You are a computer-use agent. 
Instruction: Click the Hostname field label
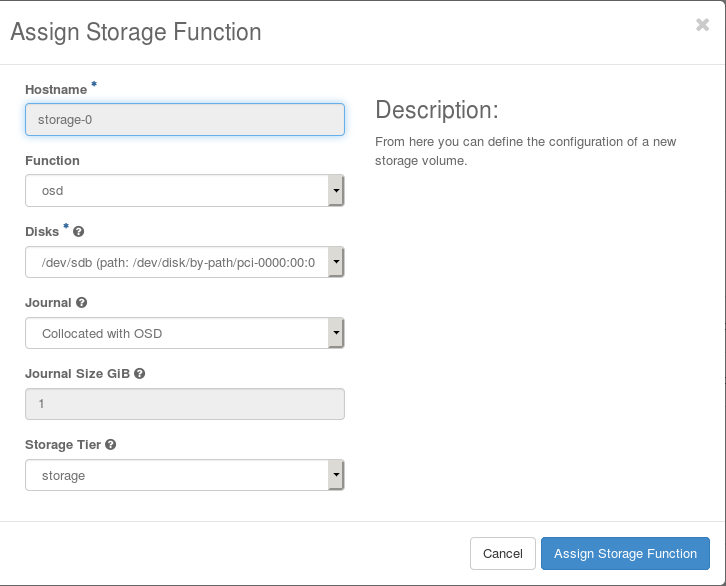tap(56, 90)
